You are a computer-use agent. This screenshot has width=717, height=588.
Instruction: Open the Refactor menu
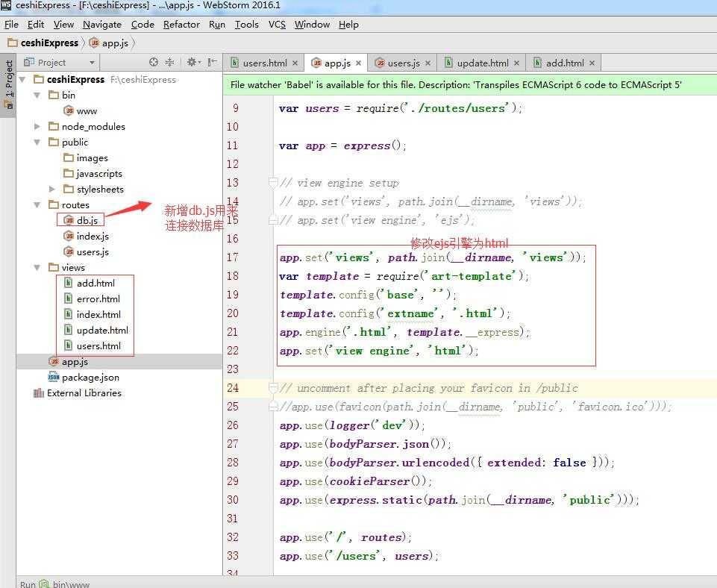click(x=181, y=24)
